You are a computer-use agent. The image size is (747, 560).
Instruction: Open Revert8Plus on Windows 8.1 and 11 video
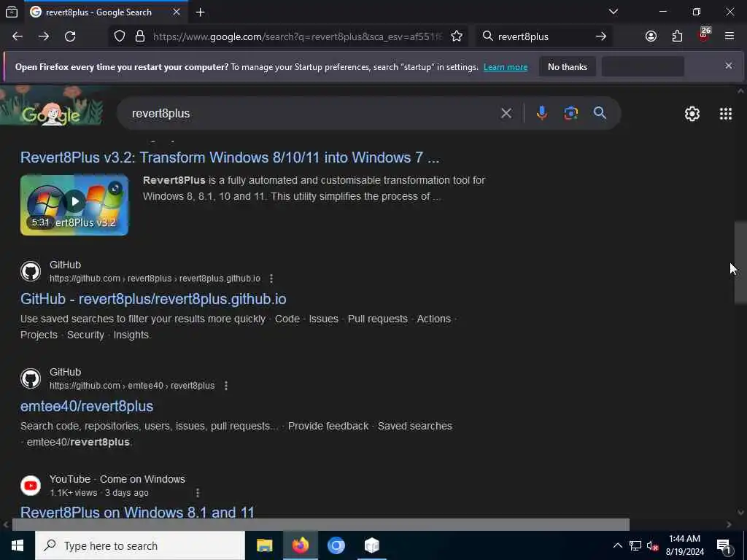pyautogui.click(x=137, y=513)
